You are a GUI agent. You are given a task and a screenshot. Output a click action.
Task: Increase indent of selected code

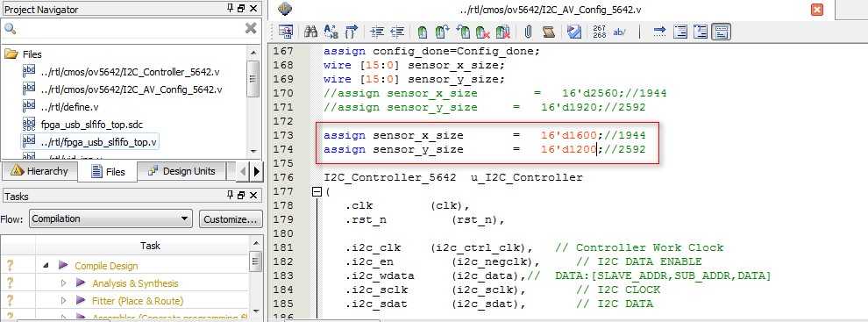377,32
